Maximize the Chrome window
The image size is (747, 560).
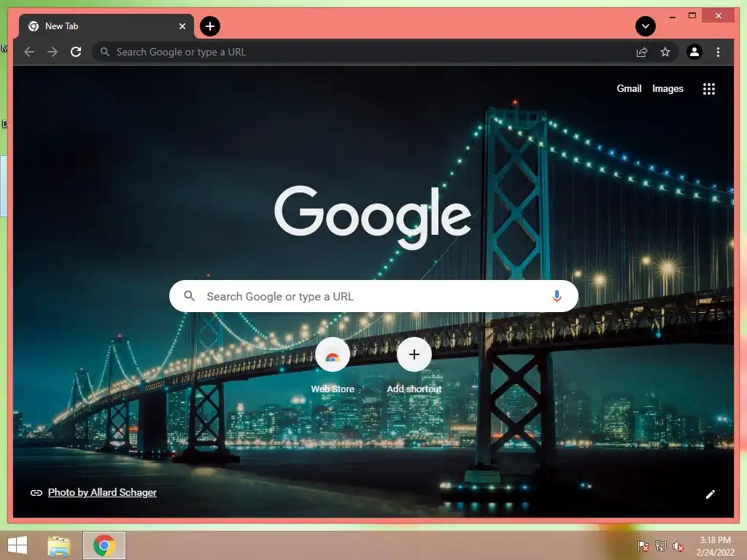tap(692, 16)
